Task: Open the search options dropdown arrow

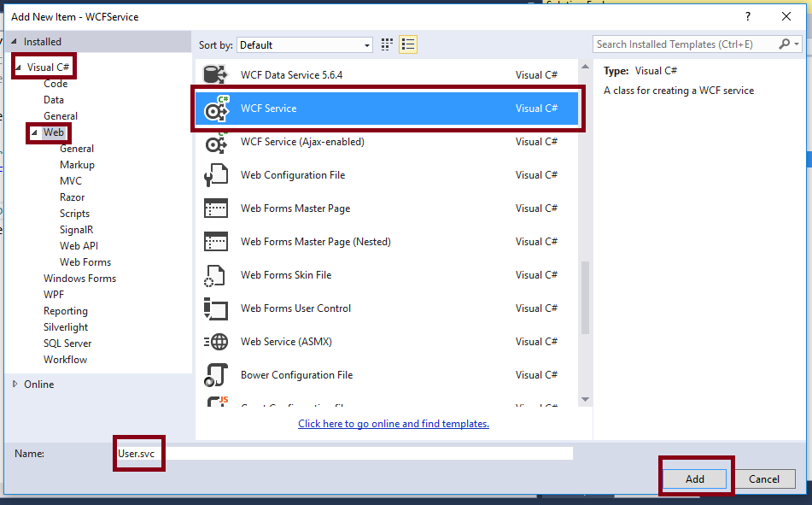Action: tap(797, 44)
